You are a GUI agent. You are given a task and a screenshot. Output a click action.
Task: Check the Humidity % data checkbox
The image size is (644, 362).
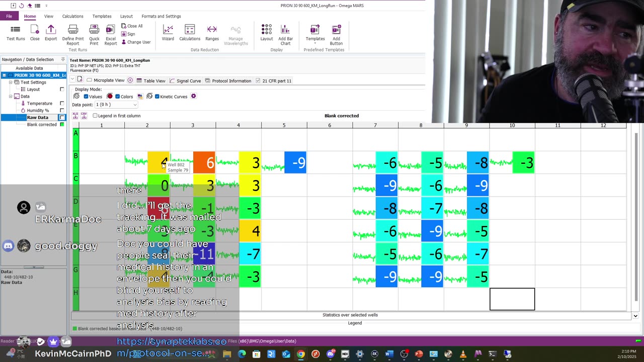[62, 110]
